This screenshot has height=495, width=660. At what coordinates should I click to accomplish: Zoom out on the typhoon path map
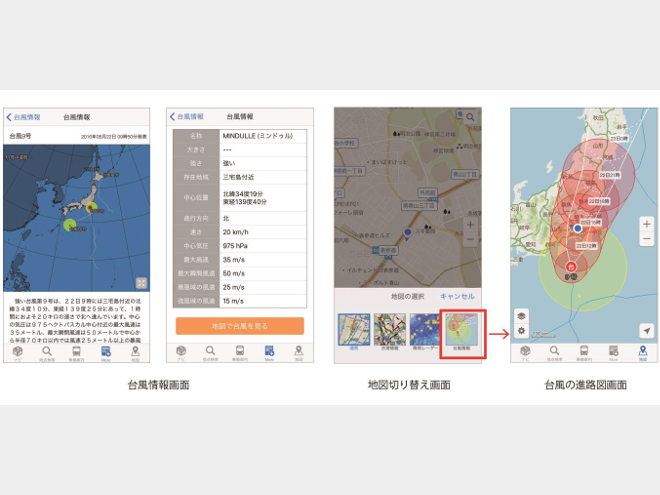tap(647, 240)
